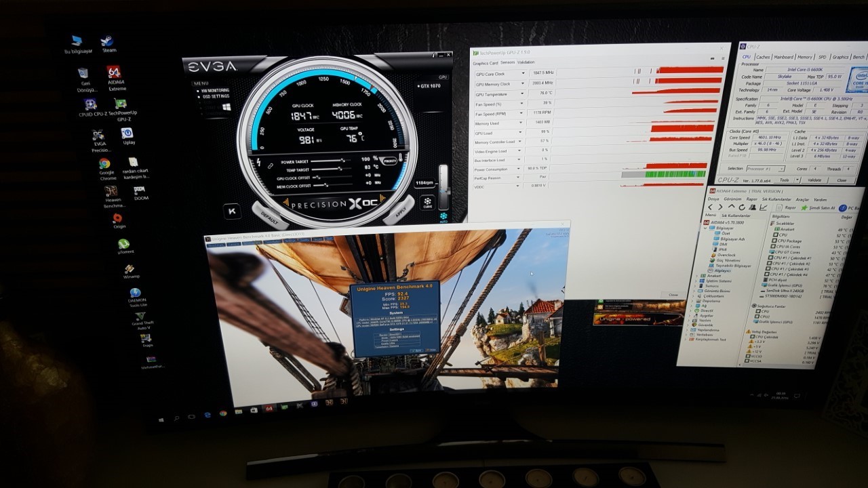This screenshot has height=488, width=868.
Task: Click the GPU-Z Close button
Action: [x=673, y=295]
